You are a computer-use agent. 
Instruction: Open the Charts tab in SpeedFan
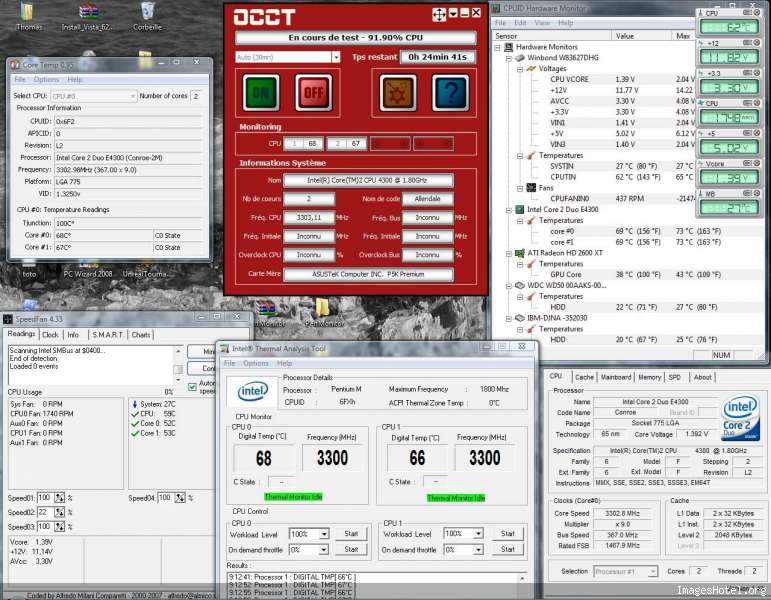pyautogui.click(x=141, y=335)
